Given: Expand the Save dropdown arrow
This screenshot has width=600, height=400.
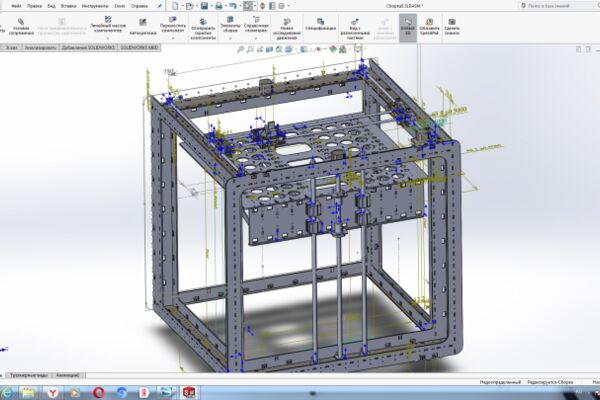Looking at the screenshot, I should [x=211, y=6].
